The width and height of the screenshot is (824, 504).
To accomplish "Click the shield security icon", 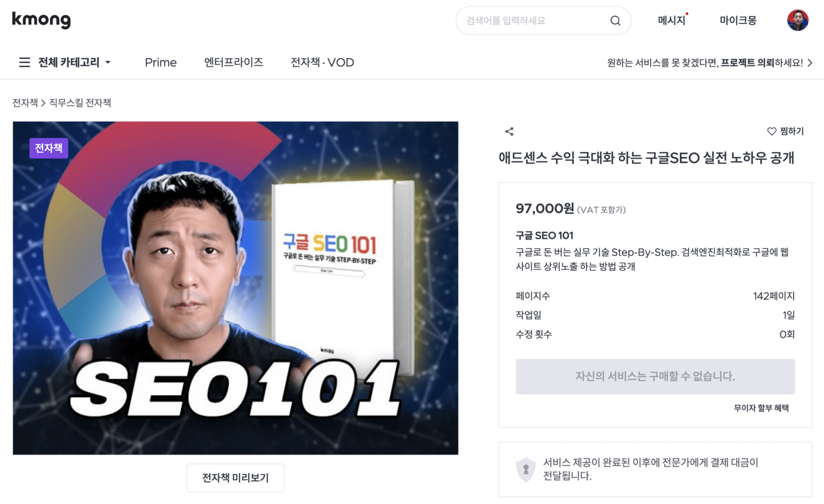I will click(526, 470).
